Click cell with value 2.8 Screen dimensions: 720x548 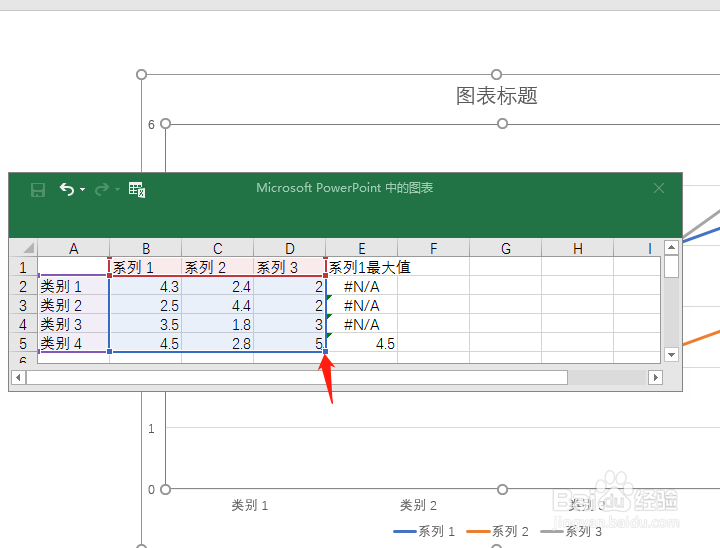click(218, 343)
